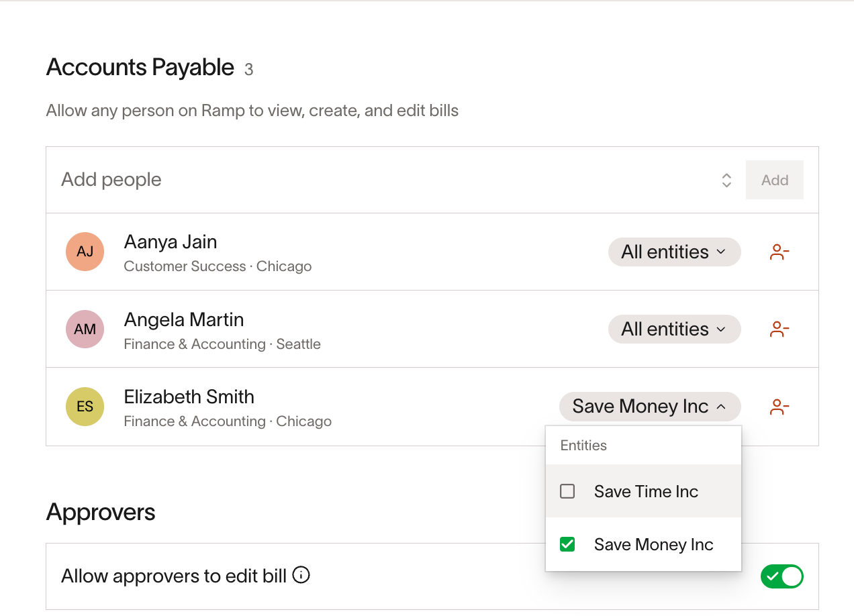Click the Add button
Screen dimensions: 854x616
point(775,180)
